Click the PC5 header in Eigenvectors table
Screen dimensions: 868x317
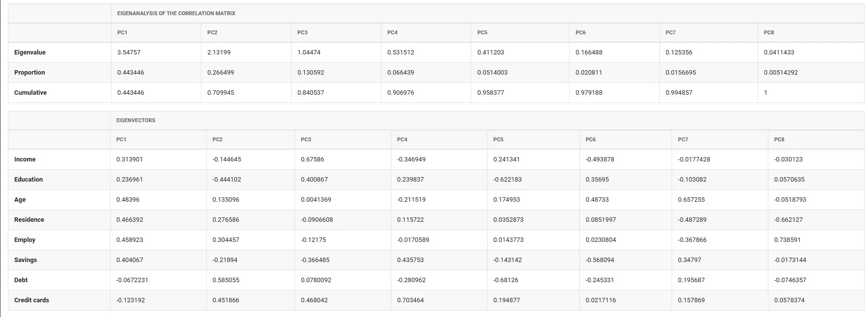click(x=498, y=139)
